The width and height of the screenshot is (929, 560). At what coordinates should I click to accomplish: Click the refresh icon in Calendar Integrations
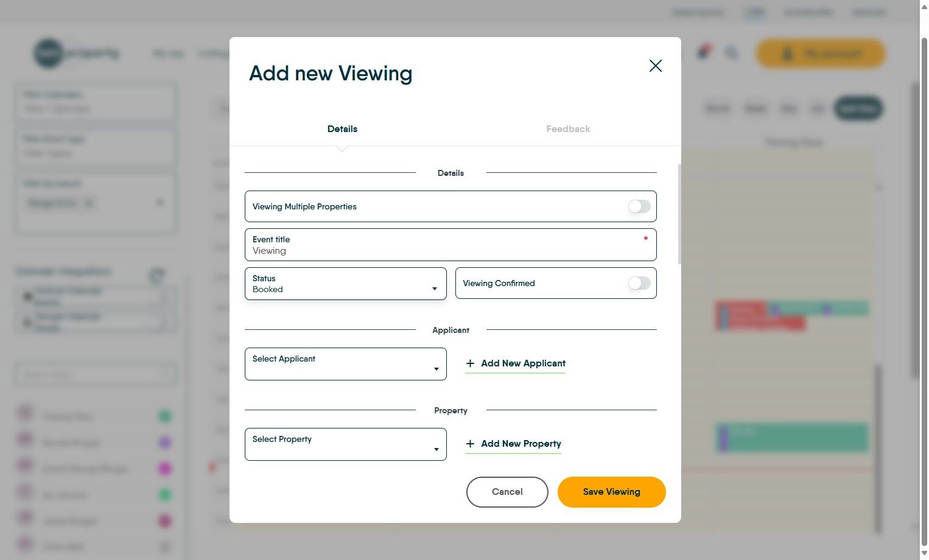156,276
